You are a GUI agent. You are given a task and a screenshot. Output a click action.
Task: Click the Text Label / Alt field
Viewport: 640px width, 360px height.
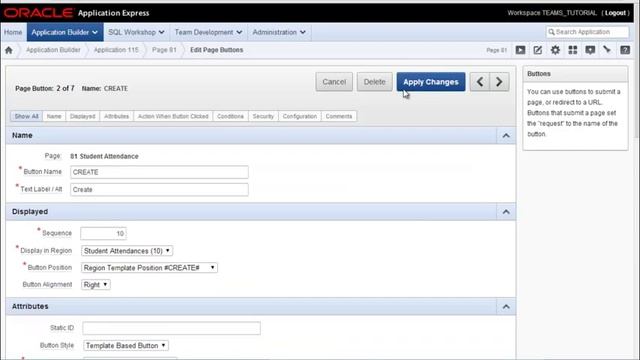pyautogui.click(x=159, y=189)
